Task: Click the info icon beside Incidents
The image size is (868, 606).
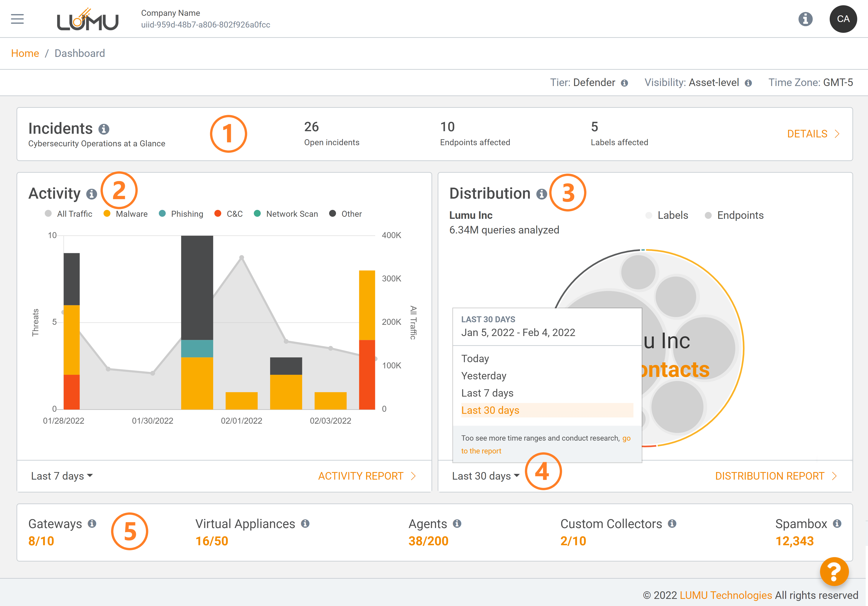Action: tap(104, 129)
